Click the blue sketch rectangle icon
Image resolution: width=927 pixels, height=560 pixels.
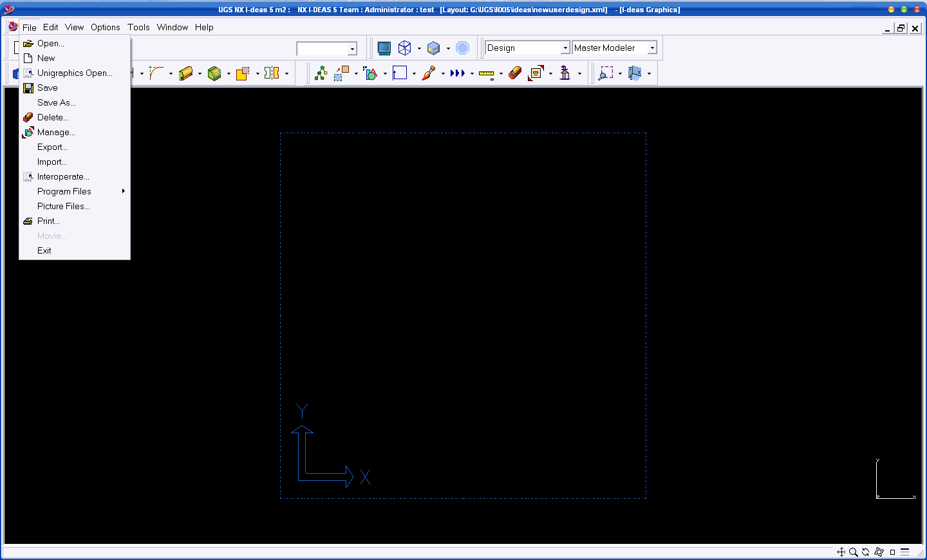coord(400,73)
